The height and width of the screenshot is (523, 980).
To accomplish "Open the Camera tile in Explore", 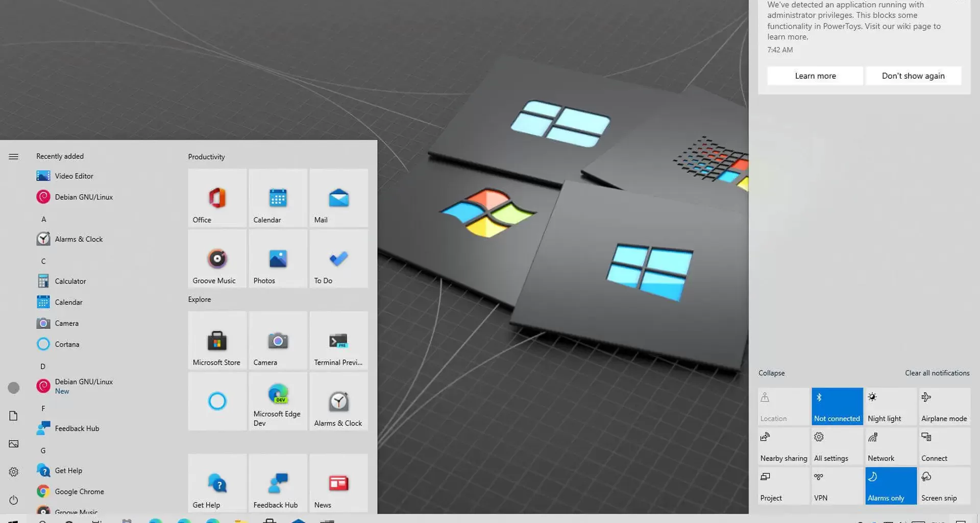I will pos(278,340).
